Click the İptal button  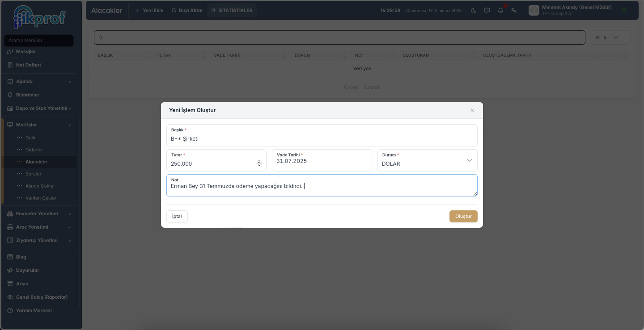(x=177, y=216)
